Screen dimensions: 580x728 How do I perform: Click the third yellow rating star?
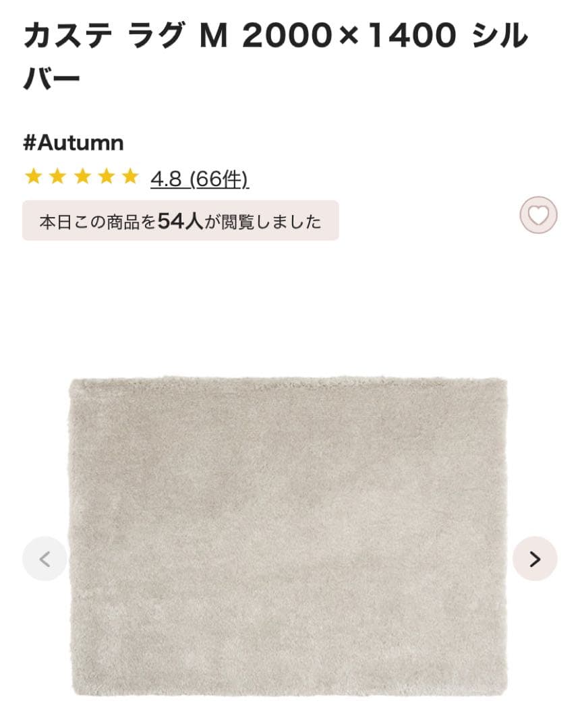(82, 177)
